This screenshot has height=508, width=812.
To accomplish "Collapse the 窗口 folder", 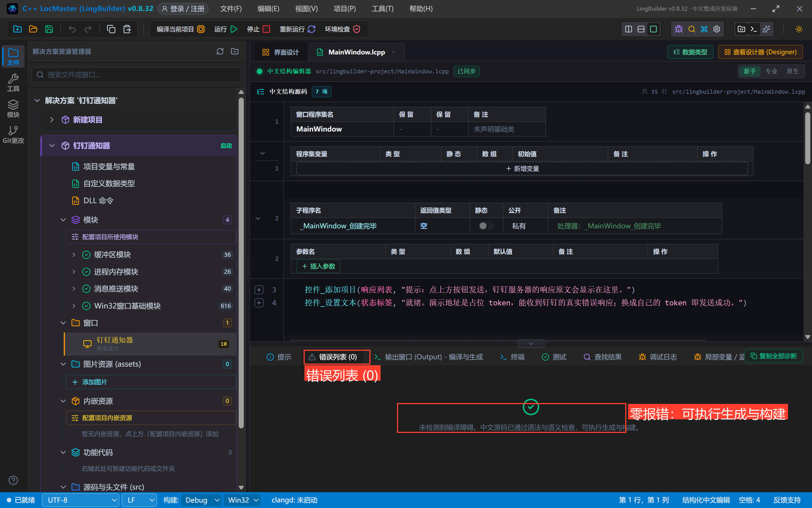I will pos(63,323).
